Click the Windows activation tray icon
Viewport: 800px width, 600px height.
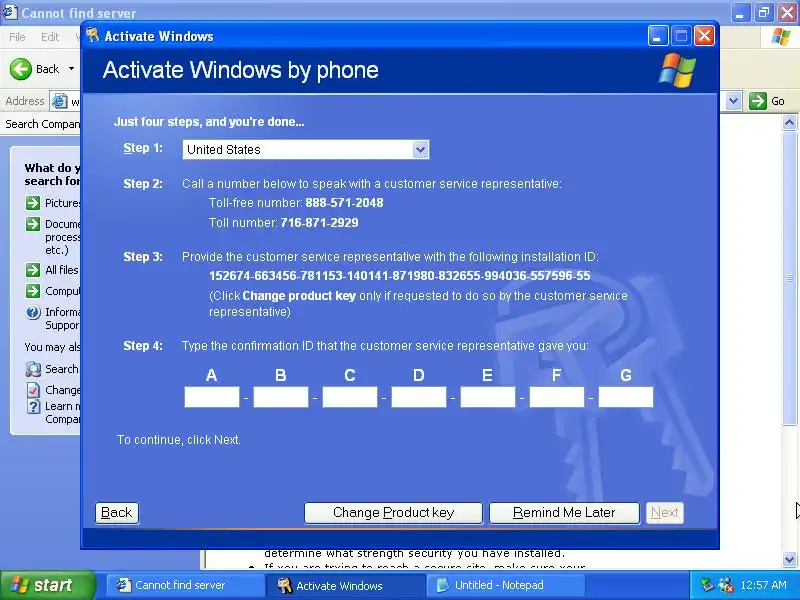[x=725, y=585]
